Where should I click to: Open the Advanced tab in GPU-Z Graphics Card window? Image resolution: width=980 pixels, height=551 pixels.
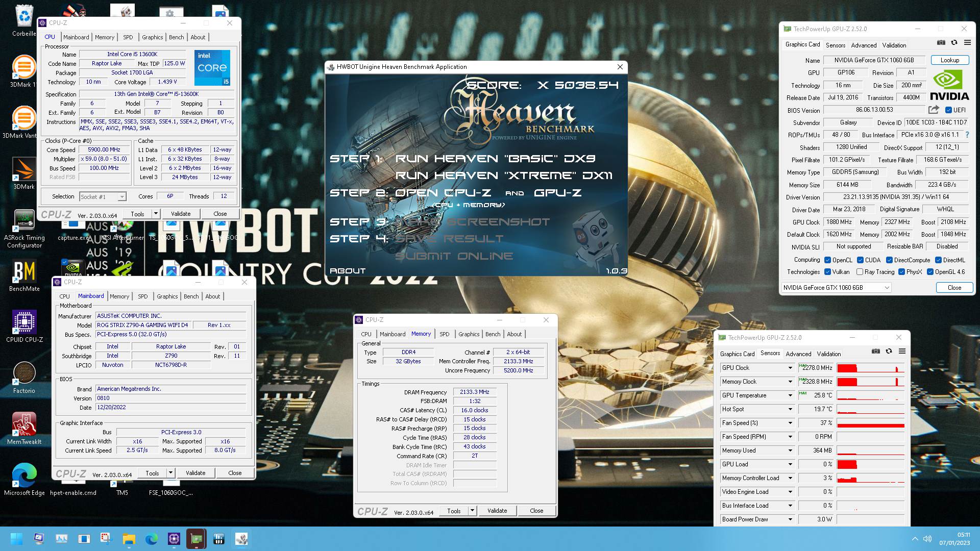coord(864,45)
